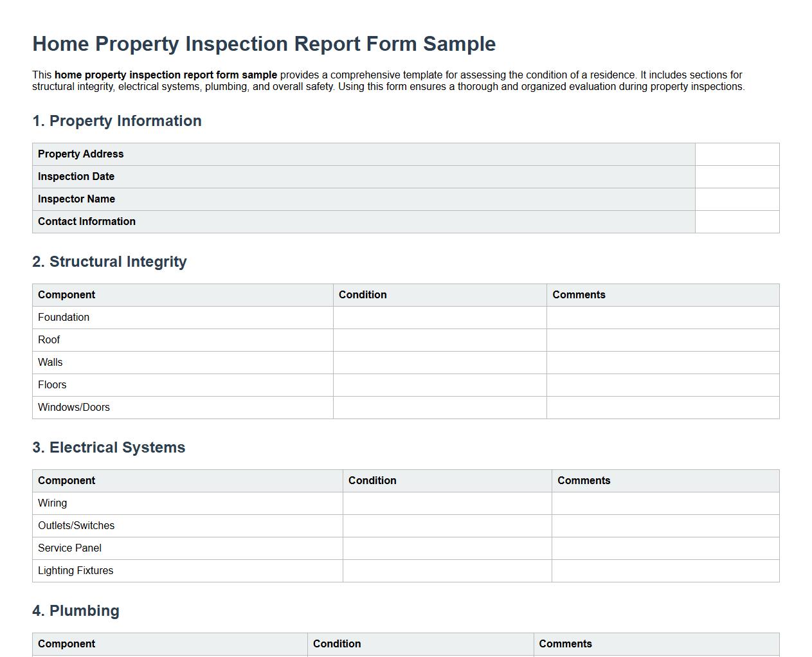The width and height of the screenshot is (812, 657).
Task: Click the Comments cell for Floors
Action: tap(662, 384)
